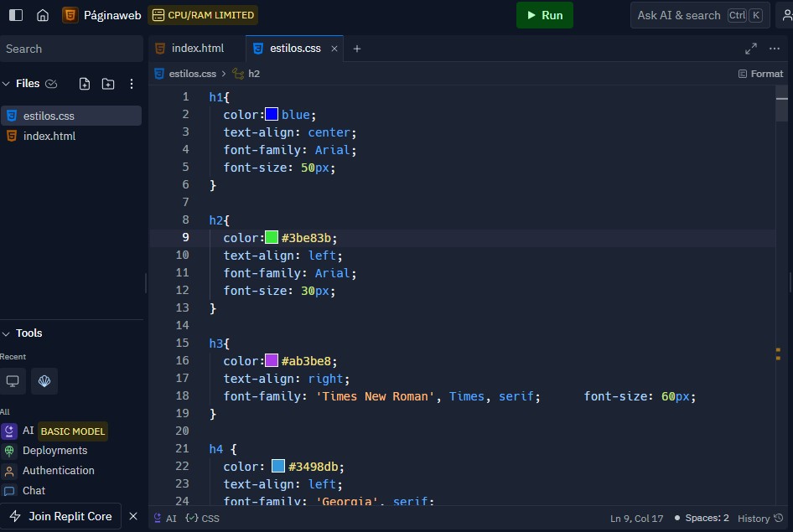Click the Format button
Screen dimensions: 793x532
pyautogui.click(x=760, y=74)
